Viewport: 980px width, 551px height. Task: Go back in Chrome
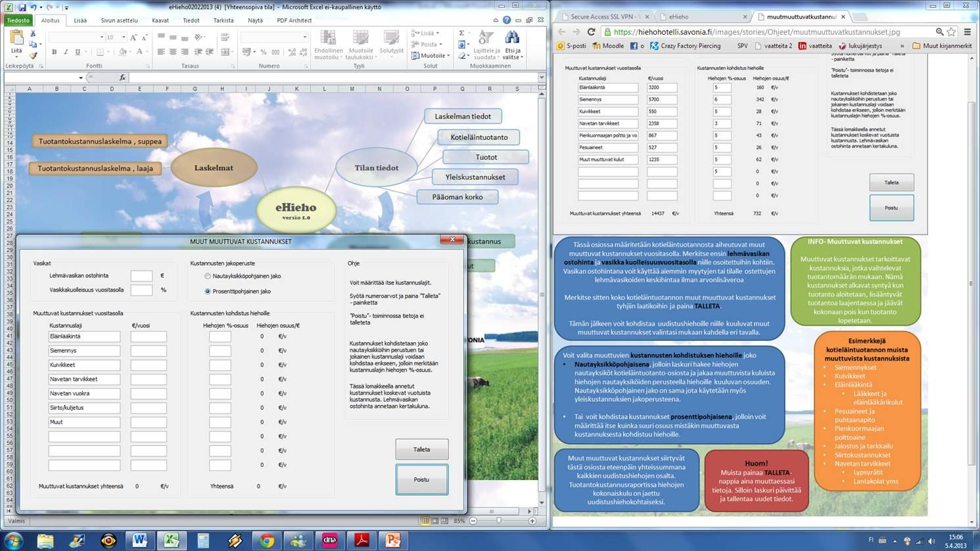[x=562, y=32]
